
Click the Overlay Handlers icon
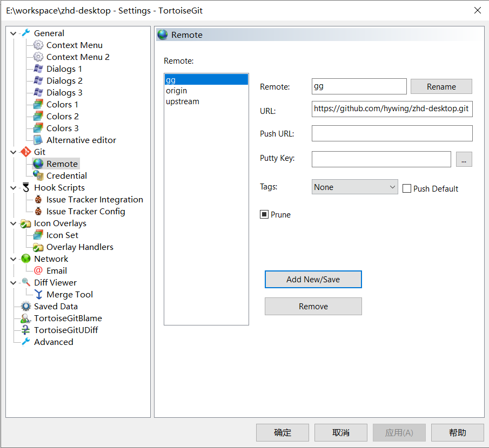[x=38, y=247]
